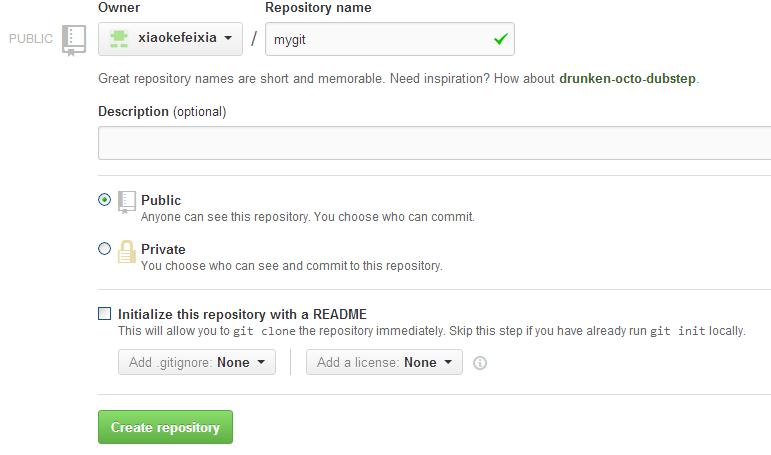Expand the Add a license dropdown

click(384, 362)
